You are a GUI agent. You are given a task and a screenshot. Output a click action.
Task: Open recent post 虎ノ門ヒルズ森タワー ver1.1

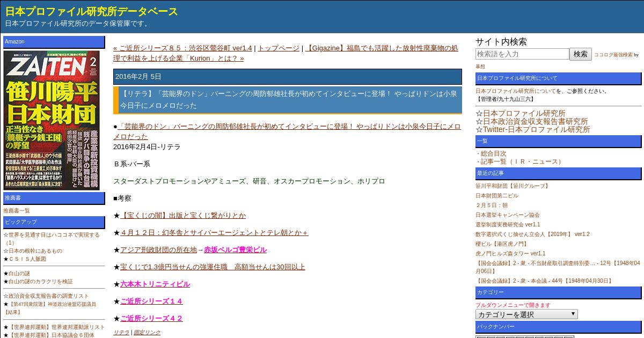pyautogui.click(x=510, y=254)
